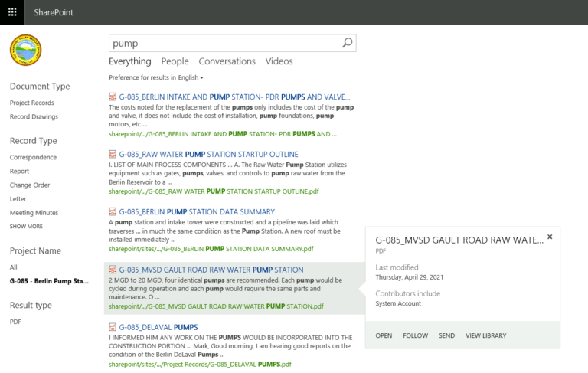Filter by Correspondence record type

point(33,157)
